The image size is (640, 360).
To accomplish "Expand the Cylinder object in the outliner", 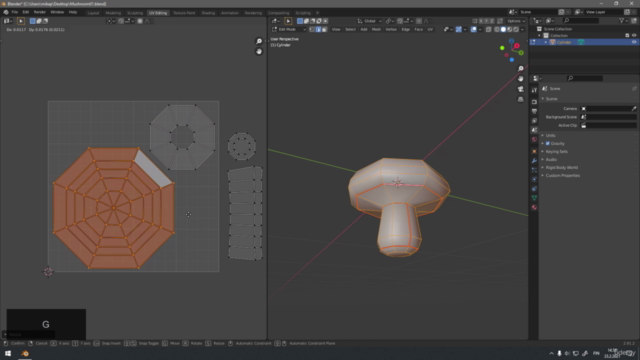I will pyautogui.click(x=546, y=42).
